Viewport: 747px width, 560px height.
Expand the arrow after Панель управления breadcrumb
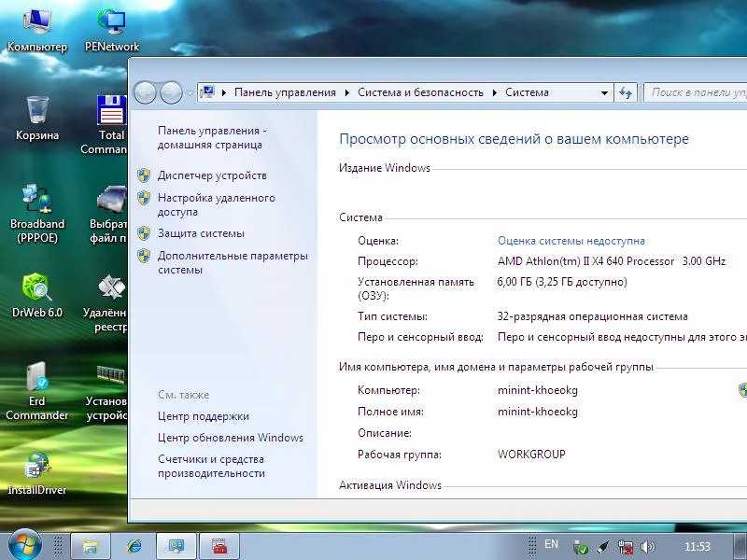tap(346, 92)
